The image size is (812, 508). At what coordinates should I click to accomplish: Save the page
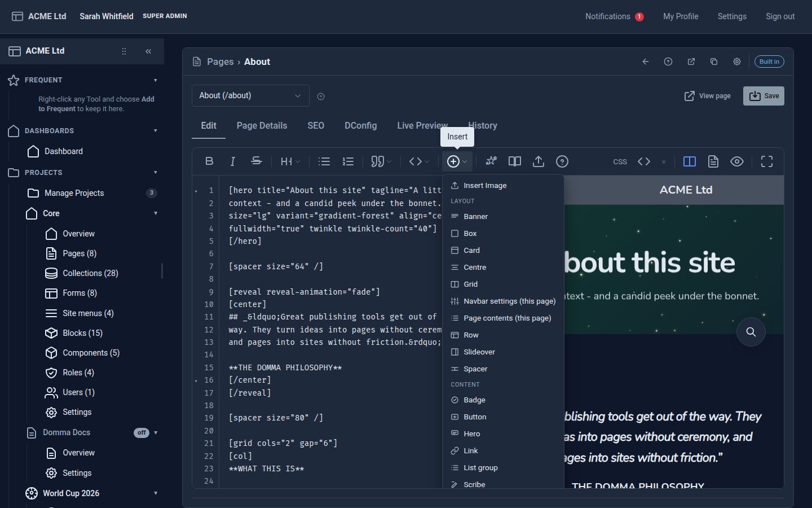click(x=764, y=96)
